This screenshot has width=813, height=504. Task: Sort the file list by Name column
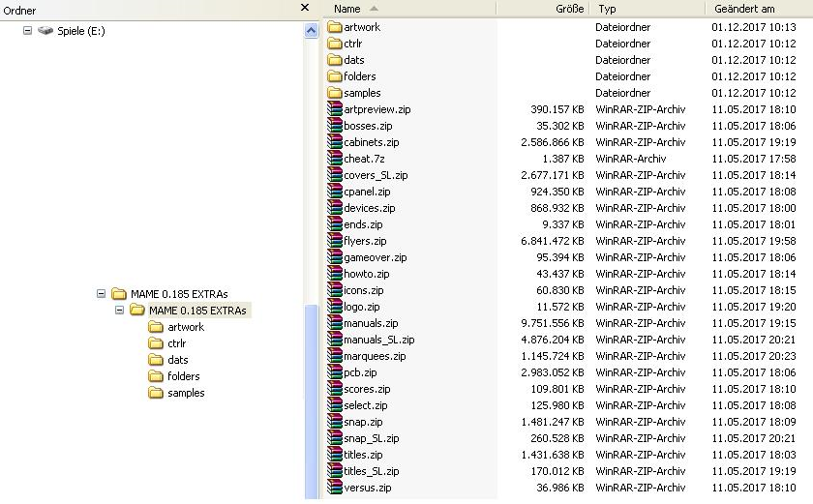pyautogui.click(x=409, y=9)
